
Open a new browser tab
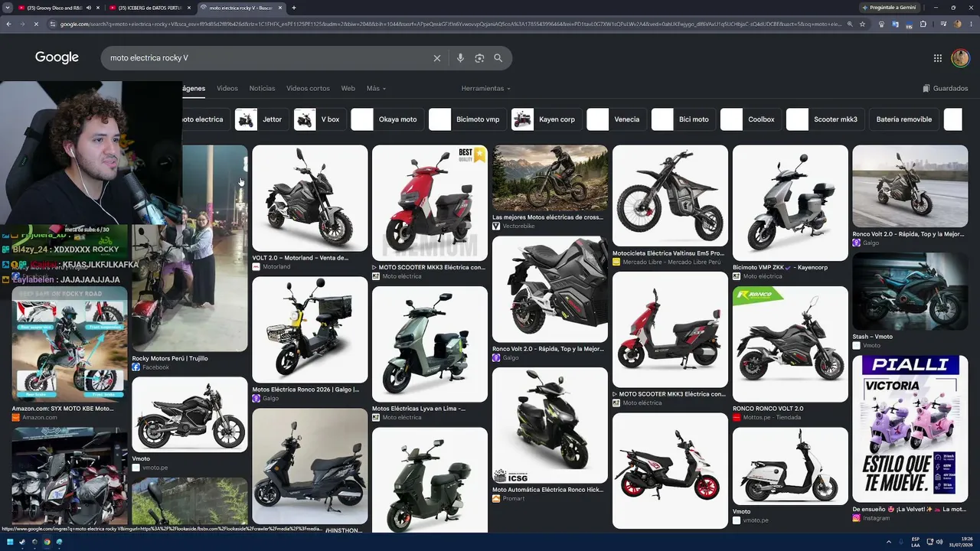click(x=294, y=8)
